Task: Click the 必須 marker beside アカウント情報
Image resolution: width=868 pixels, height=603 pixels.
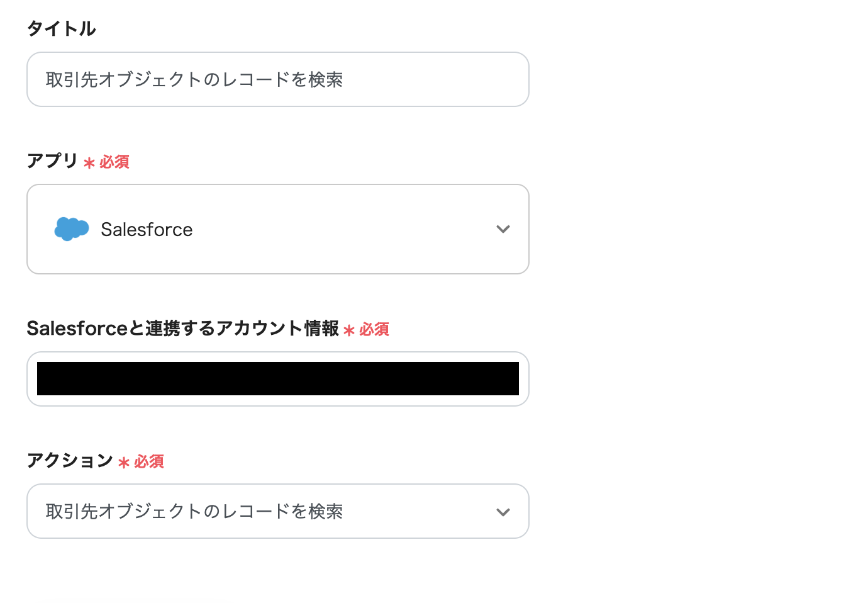Action: (x=374, y=330)
